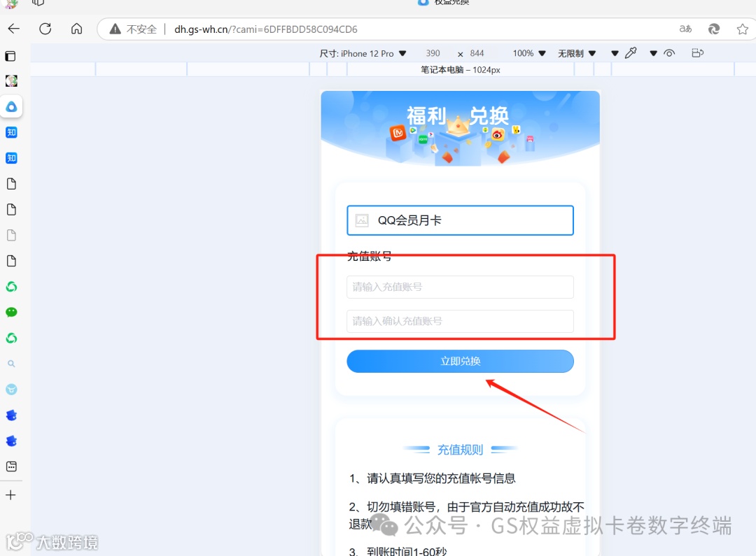Viewport: 756px width, 556px height.
Task: Go back with the browser back arrow
Action: click(13, 29)
